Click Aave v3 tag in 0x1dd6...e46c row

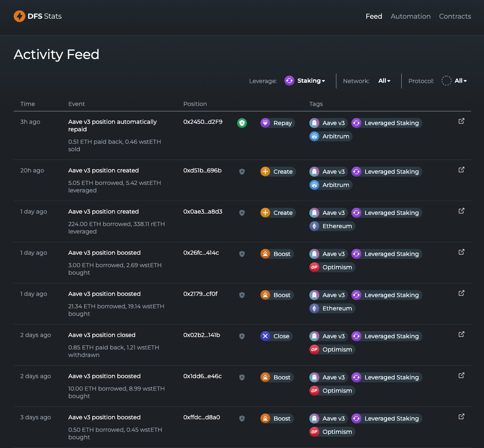[x=328, y=377]
